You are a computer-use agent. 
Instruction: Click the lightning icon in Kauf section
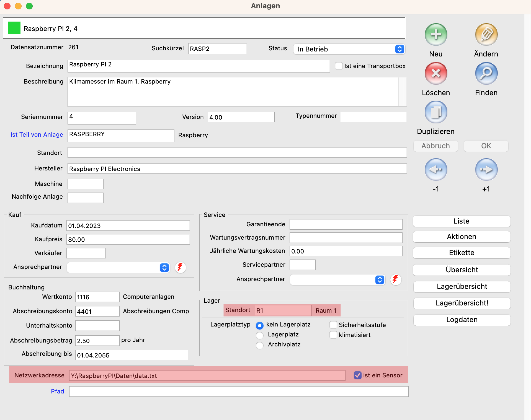(180, 267)
